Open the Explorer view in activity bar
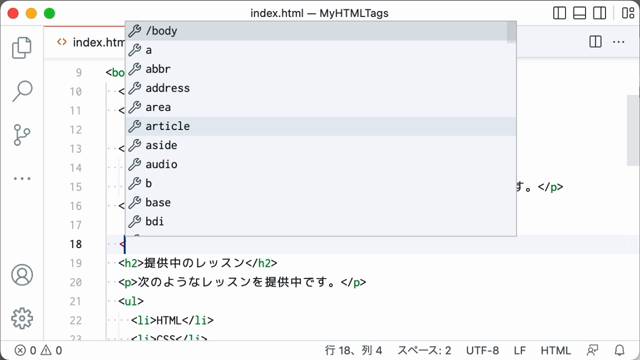640x360 pixels. pyautogui.click(x=22, y=48)
